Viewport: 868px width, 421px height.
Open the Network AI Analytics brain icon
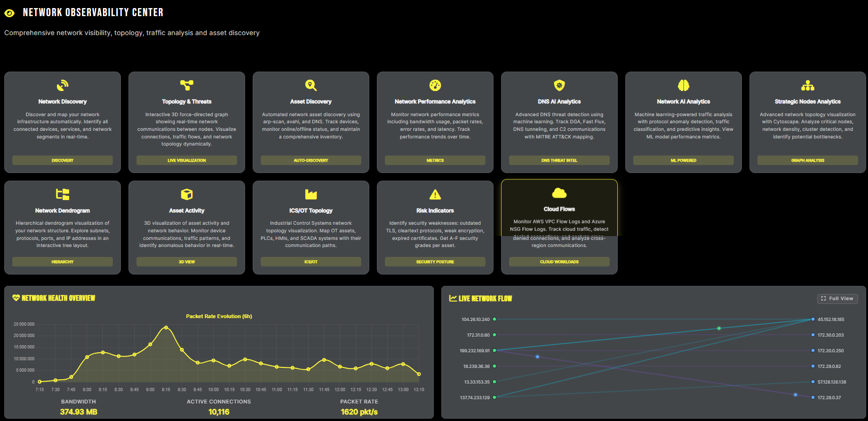(x=684, y=85)
